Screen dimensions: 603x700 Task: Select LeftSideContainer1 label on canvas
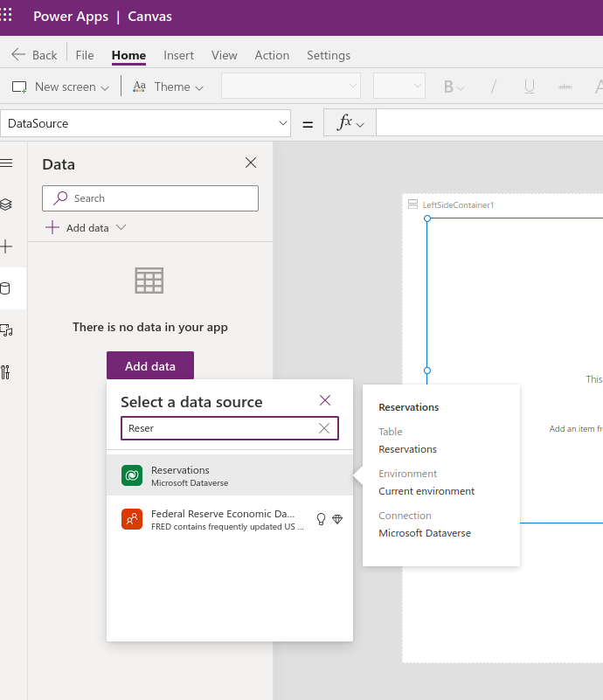[458, 204]
